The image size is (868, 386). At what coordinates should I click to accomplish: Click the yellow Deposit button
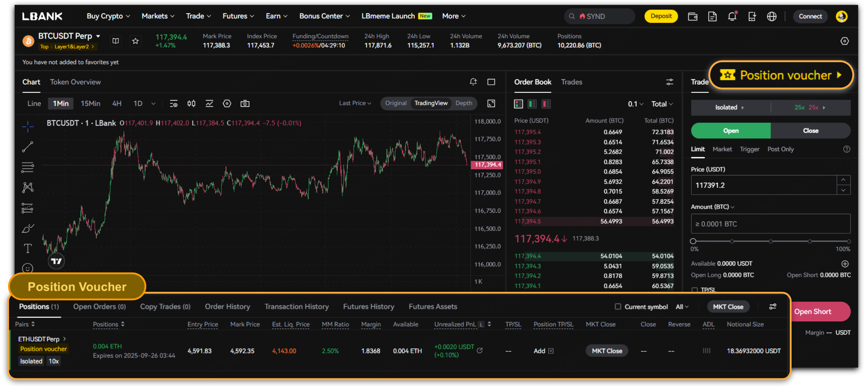click(661, 16)
